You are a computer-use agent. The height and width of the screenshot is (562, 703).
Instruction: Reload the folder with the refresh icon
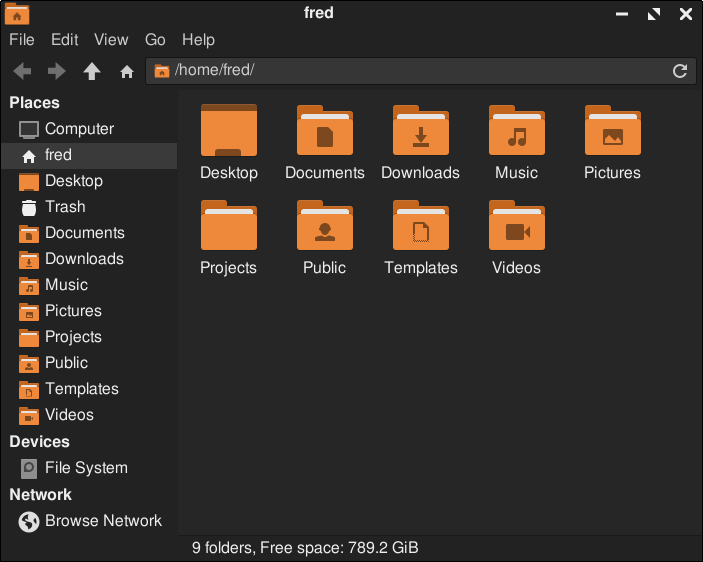pyautogui.click(x=680, y=71)
